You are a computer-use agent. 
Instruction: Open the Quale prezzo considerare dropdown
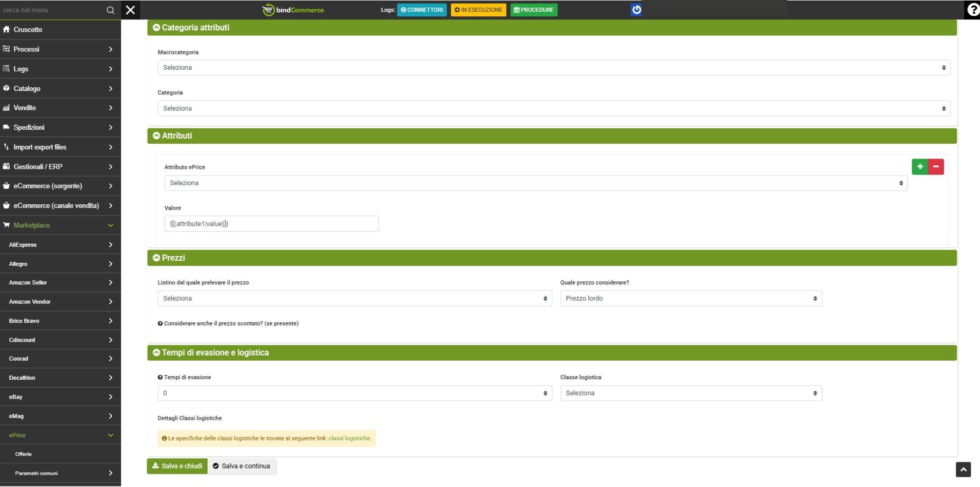click(691, 299)
